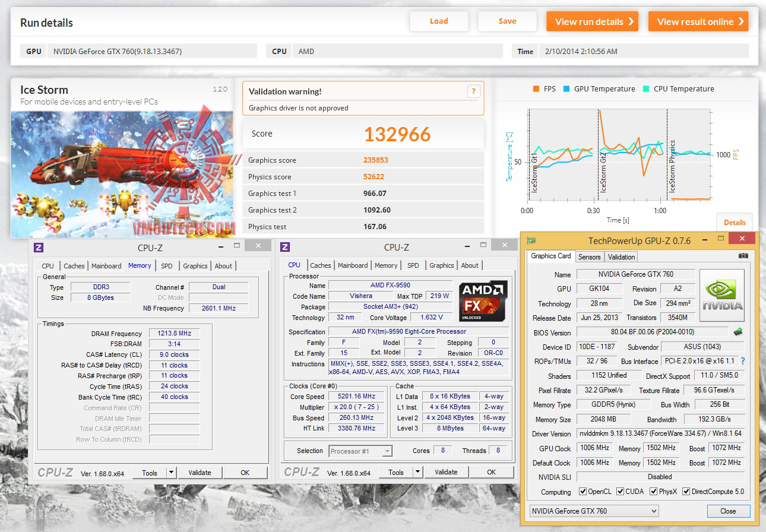Toggle the CUDA checkbox in GPU-Z
The height and width of the screenshot is (532, 766).
coord(620,492)
